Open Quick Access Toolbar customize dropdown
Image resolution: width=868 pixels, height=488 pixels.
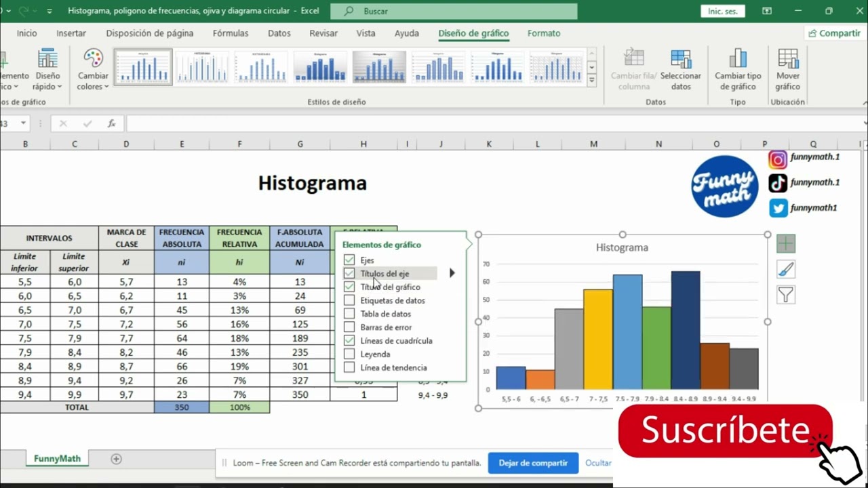pos(50,11)
